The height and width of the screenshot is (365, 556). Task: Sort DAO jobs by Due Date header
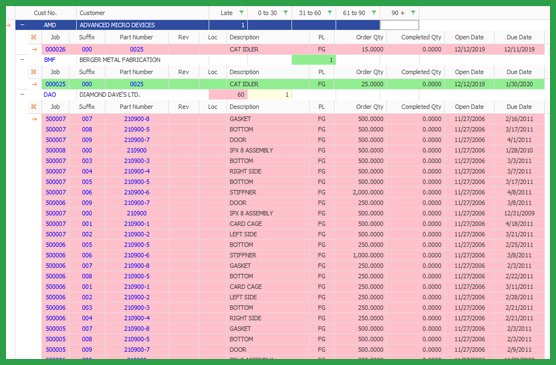pos(519,107)
